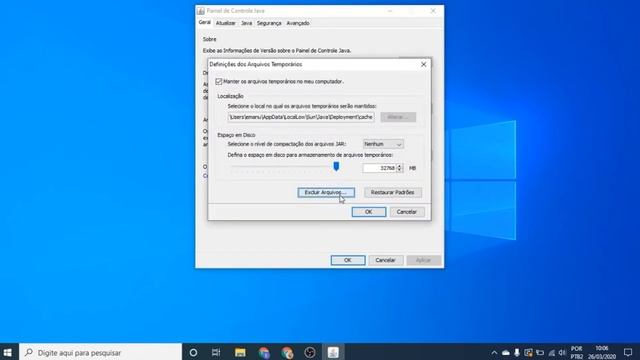Viewport: 640px width, 360px height.
Task: Show hidden system tray icons
Action: (x=494, y=353)
